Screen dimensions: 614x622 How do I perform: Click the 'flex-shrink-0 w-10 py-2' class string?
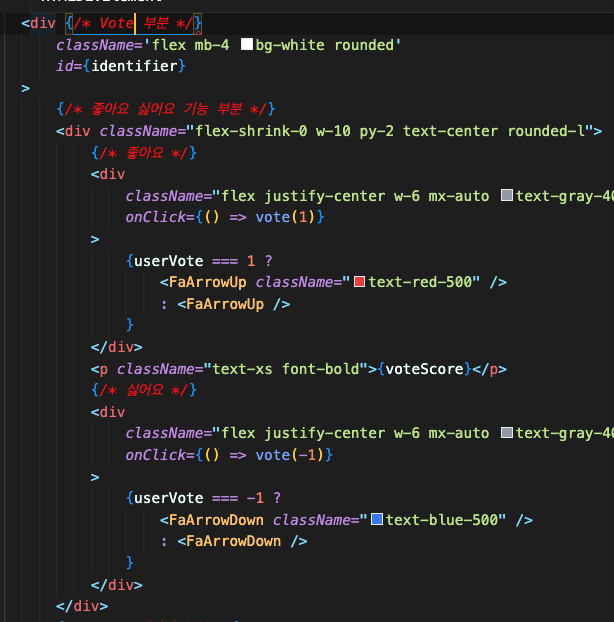tap(295, 131)
